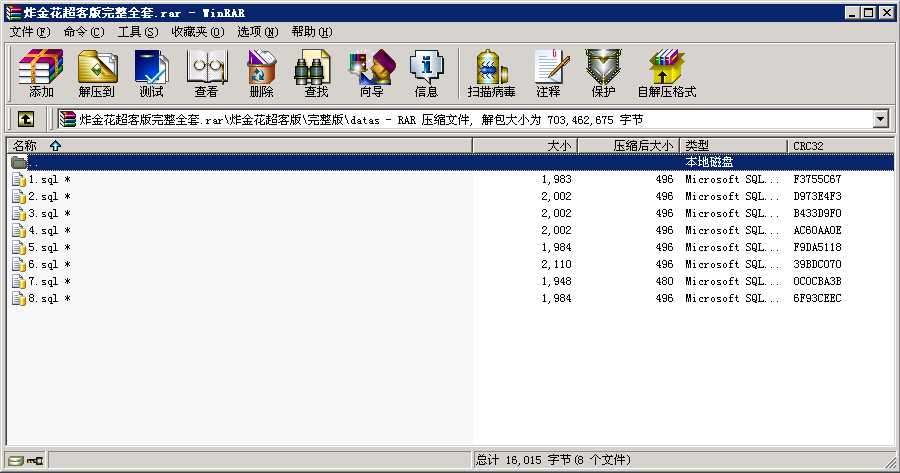The height and width of the screenshot is (473, 900).
Task: Select the 1.sql file icon
Action: coord(19,180)
